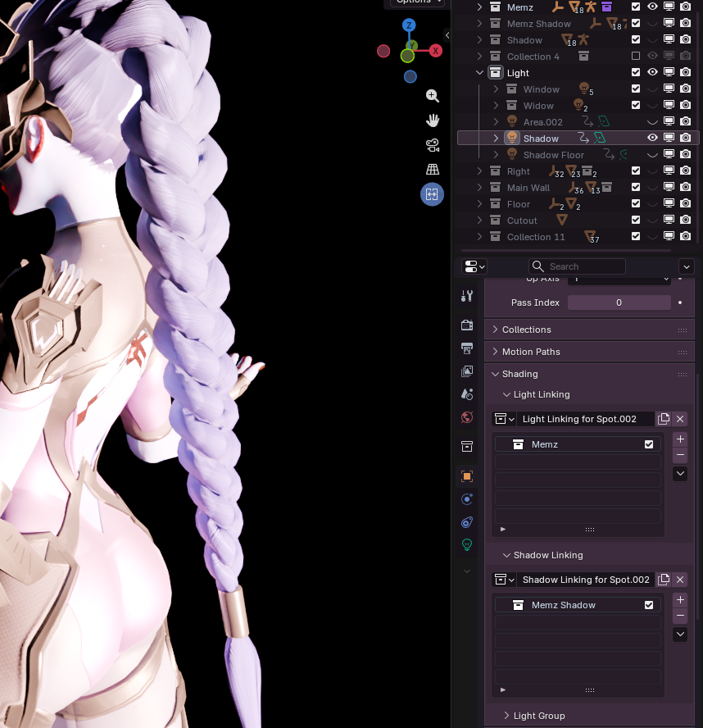Uncheck the Floor collection checkbox
703x728 pixels.
(x=636, y=204)
